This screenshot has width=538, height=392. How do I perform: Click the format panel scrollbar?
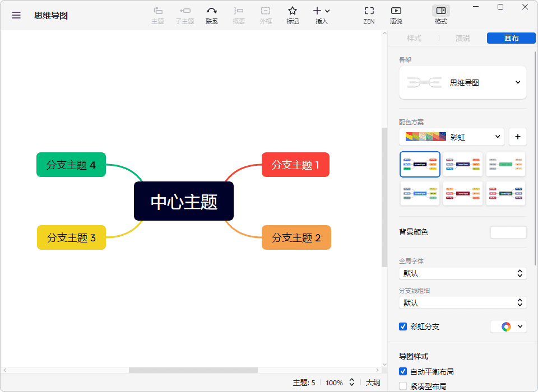[535, 158]
